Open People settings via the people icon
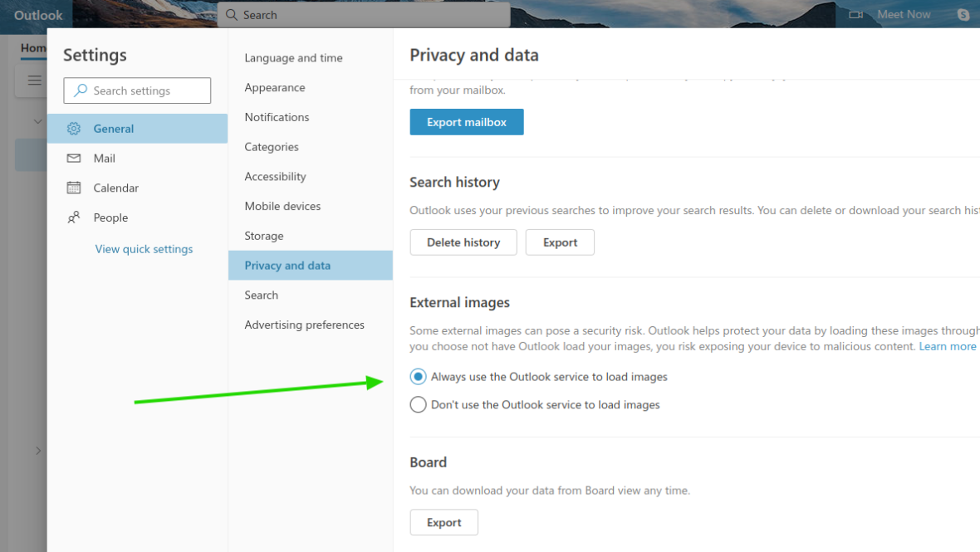The width and height of the screenshot is (980, 552). pyautogui.click(x=74, y=217)
